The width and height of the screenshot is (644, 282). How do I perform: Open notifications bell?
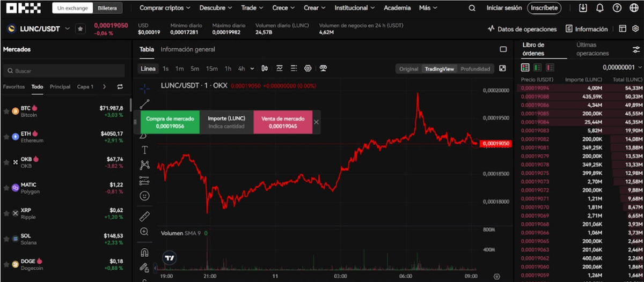coord(600,8)
